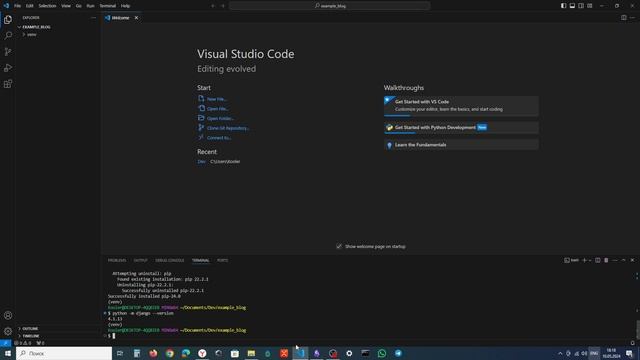This screenshot has height=360, width=640.
Task: Click the VS Code logo in title bar
Action: [6, 6]
